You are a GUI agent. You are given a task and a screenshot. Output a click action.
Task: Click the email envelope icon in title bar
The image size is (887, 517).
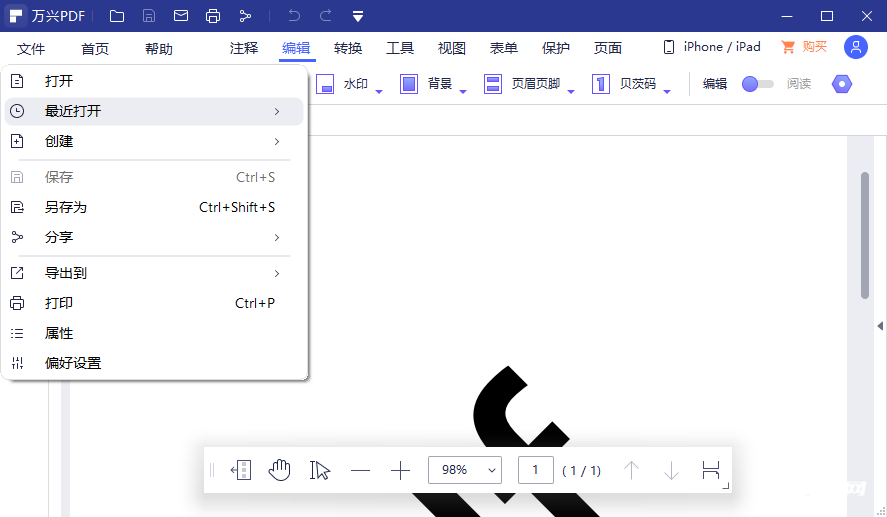(x=181, y=16)
